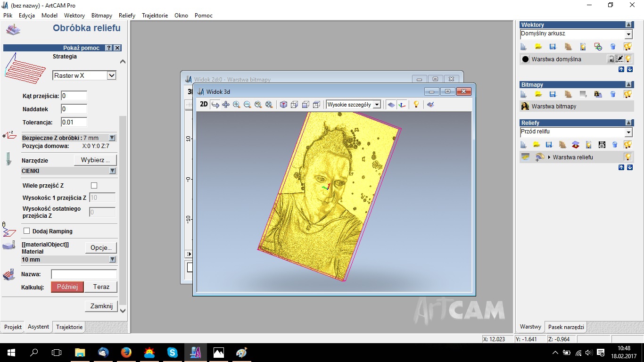Image resolution: width=644 pixels, height=362 pixels.
Task: Switch to the Trajektorie tab at bottom
Action: coord(69,327)
